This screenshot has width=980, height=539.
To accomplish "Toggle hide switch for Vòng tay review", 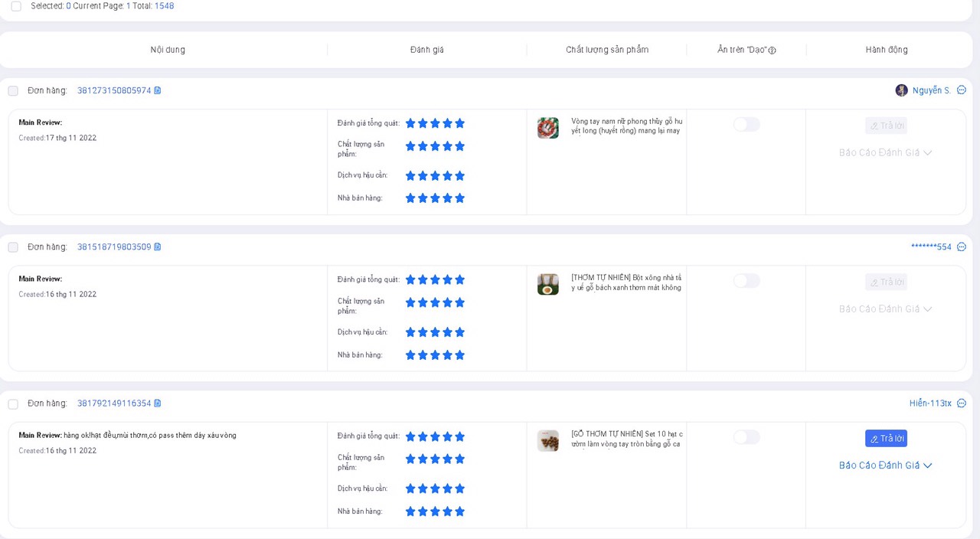I will click(746, 125).
